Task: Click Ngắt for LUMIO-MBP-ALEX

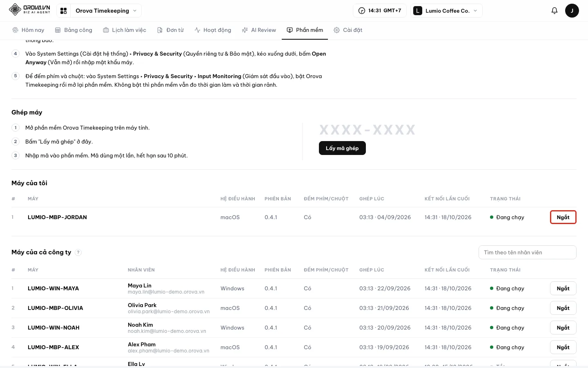Action: 563,347
